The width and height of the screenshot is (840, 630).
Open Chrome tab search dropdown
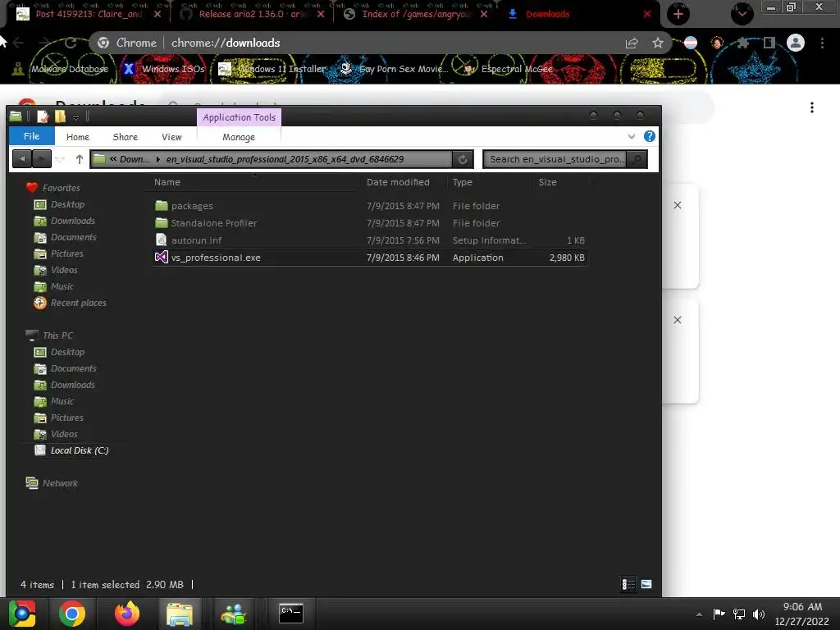coord(742,14)
